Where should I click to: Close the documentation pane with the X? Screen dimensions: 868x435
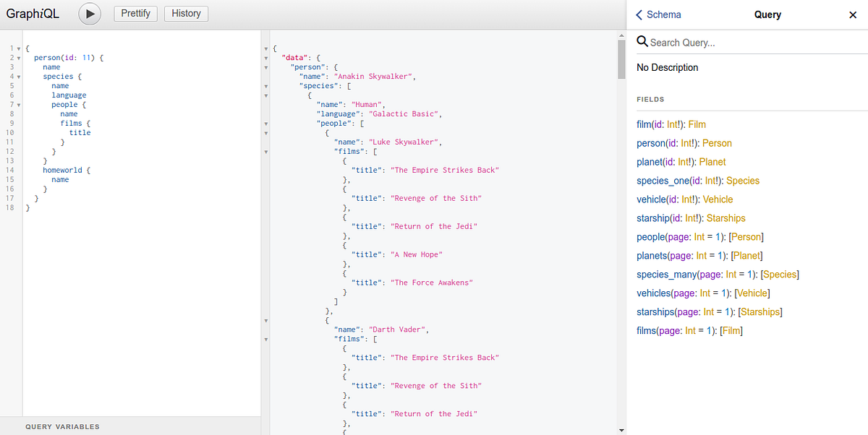tap(853, 14)
